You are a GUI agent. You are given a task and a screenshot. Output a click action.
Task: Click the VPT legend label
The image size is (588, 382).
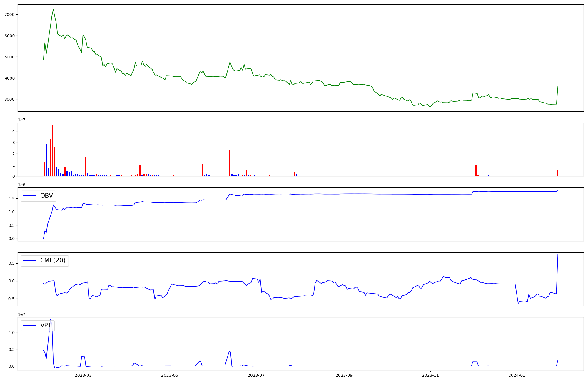(46, 325)
